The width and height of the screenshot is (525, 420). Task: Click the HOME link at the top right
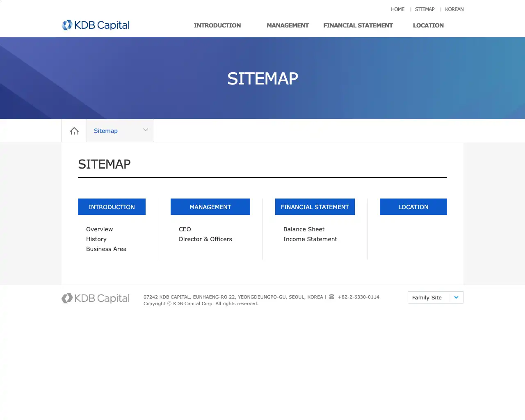[x=397, y=9]
